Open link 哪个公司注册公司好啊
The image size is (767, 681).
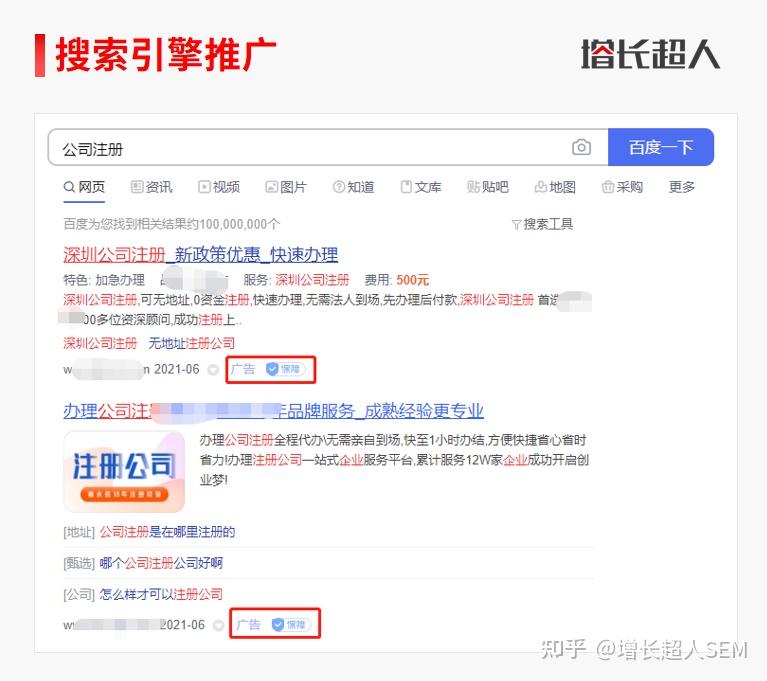pos(161,563)
